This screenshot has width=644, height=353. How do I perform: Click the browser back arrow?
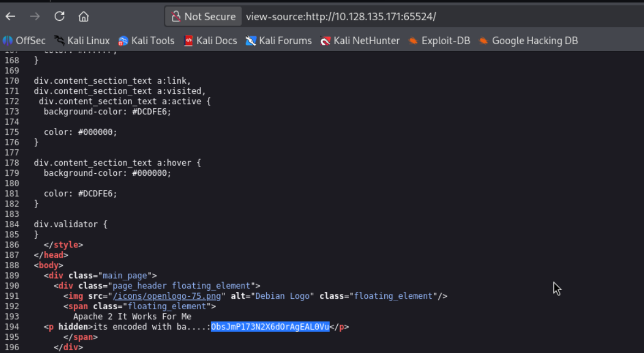click(x=11, y=16)
